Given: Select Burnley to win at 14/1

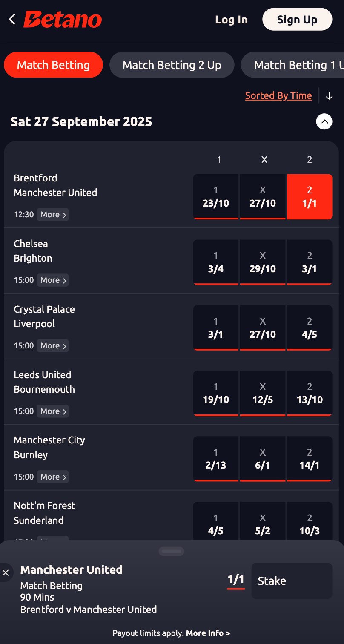Looking at the screenshot, I should [x=310, y=459].
